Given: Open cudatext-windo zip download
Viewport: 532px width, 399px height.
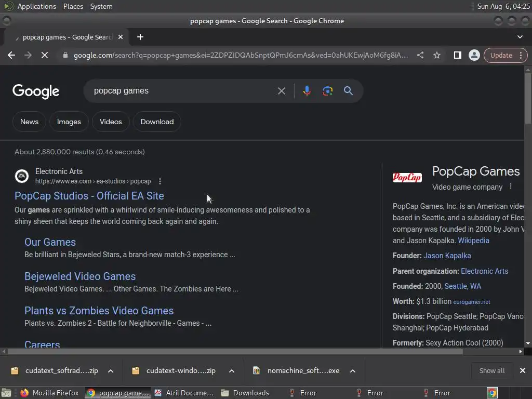Looking at the screenshot, I should click(174, 370).
